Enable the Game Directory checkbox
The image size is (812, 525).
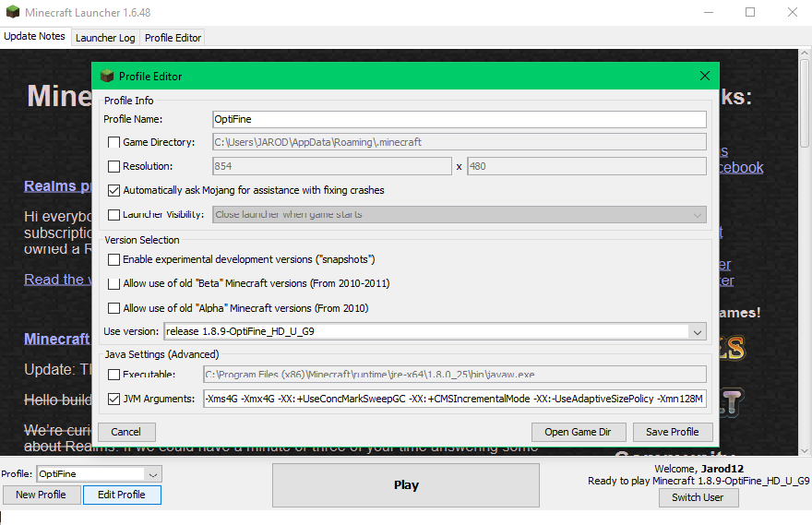[x=113, y=142]
